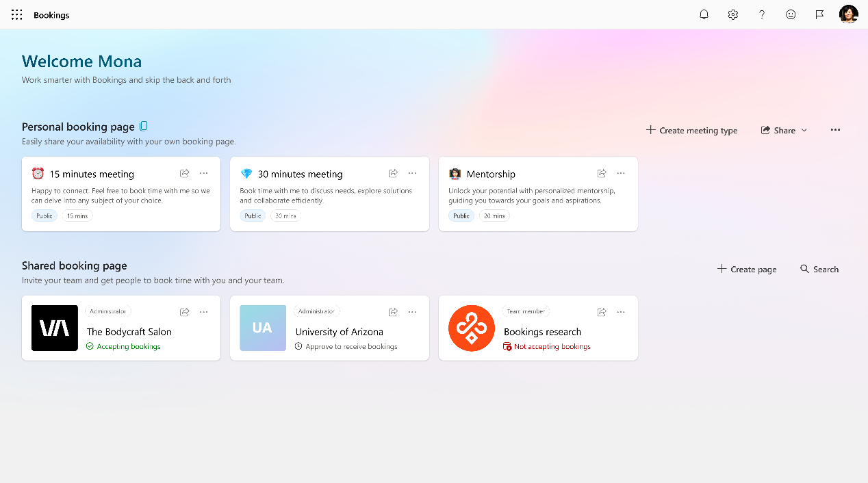This screenshot has width=868, height=483.
Task: Open the Microsoft 365 app launcher
Action: coord(16,14)
